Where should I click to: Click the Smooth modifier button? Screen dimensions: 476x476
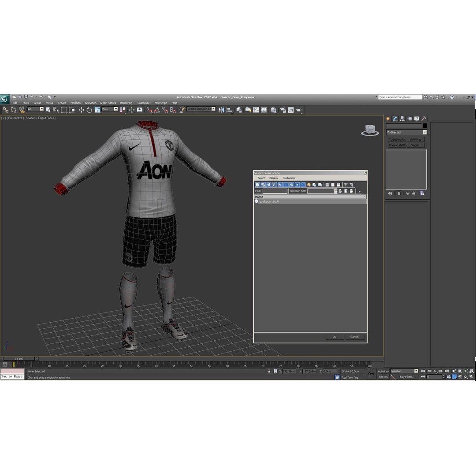(x=416, y=145)
